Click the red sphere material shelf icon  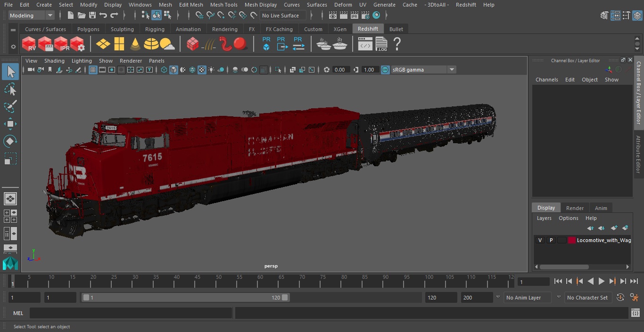[240, 44]
